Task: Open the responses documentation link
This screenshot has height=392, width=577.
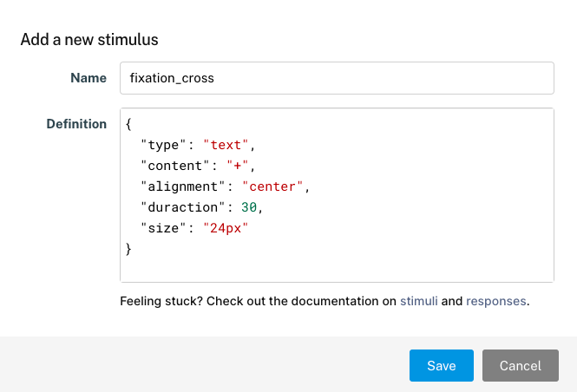Action: (x=496, y=301)
